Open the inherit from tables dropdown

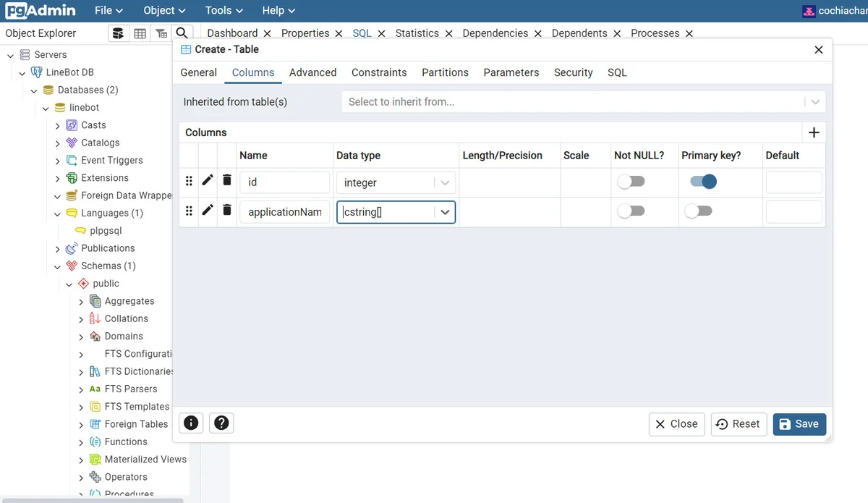point(815,102)
